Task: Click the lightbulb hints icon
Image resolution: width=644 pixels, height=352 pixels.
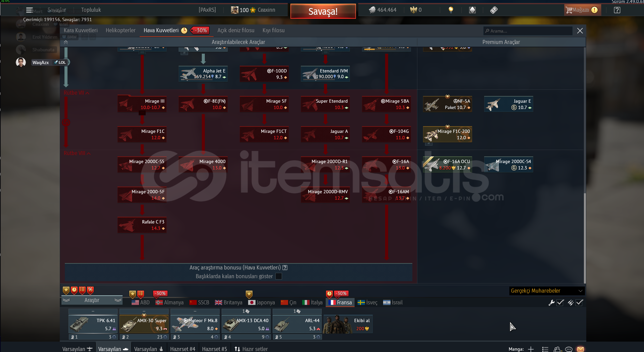Action: click(451, 10)
